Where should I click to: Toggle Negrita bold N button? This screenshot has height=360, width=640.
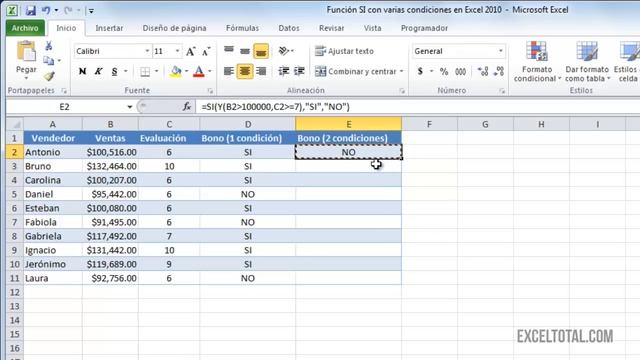pos(82,71)
